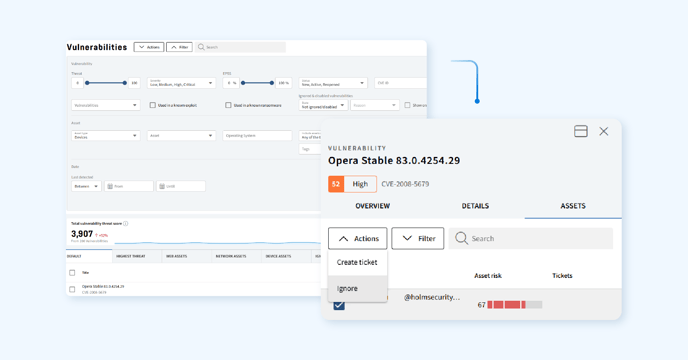Viewport: 688px width, 360px height.
Task: Click the calendar icon in From date field
Action: coord(110,186)
